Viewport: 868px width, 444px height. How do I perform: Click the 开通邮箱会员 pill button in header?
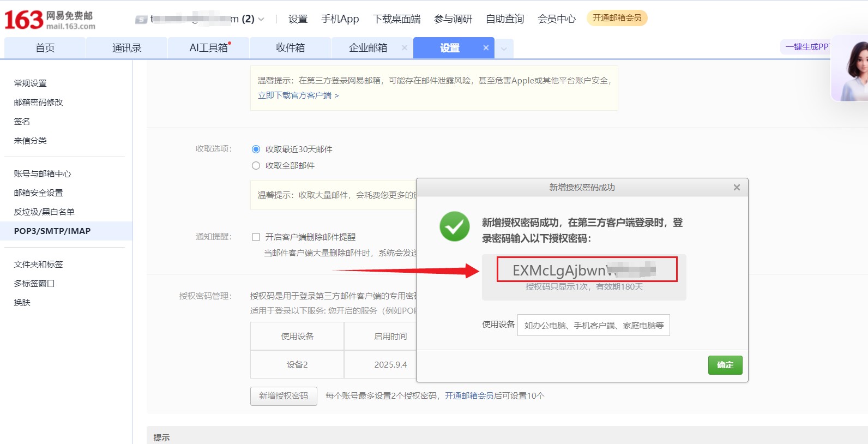[617, 18]
